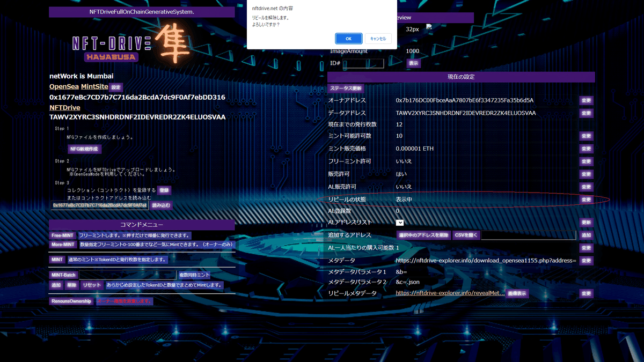The width and height of the screenshot is (644, 362).
Task: Click the リセット button
Action: click(x=91, y=285)
